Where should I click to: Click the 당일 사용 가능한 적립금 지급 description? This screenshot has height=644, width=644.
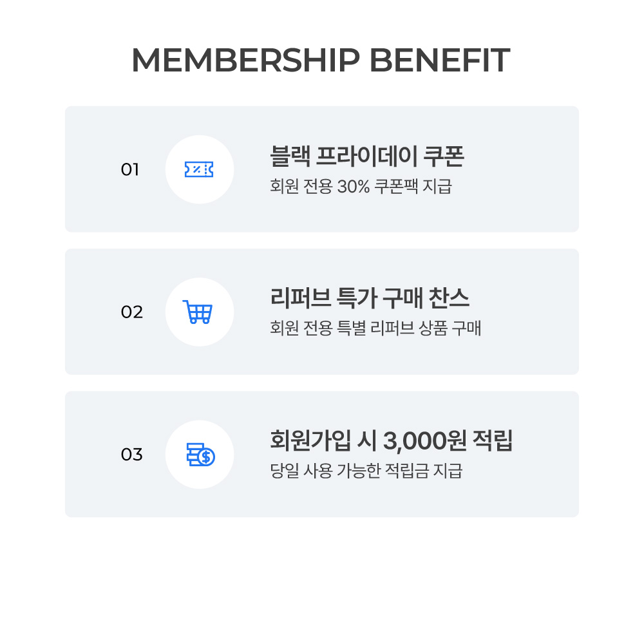pos(366,471)
